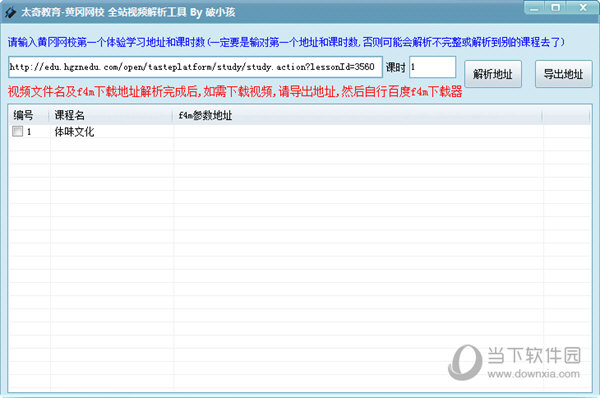Click the 课程名 column header
600x398 pixels.
click(x=111, y=115)
